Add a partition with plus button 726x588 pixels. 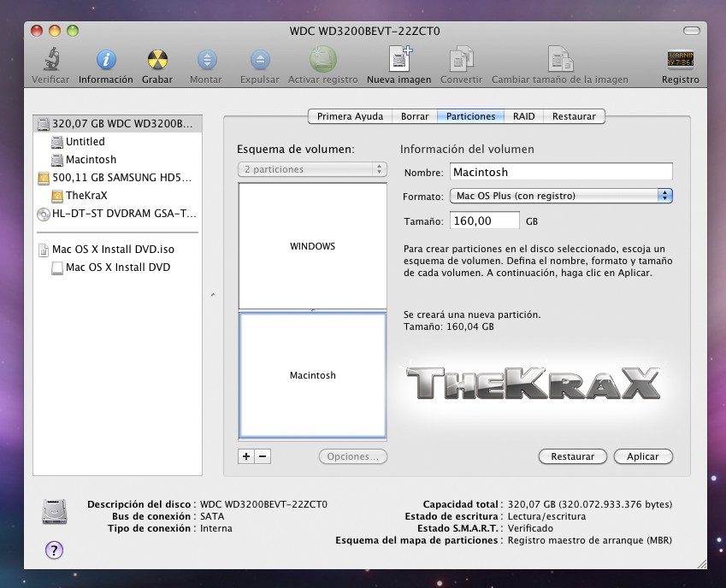pos(246,456)
